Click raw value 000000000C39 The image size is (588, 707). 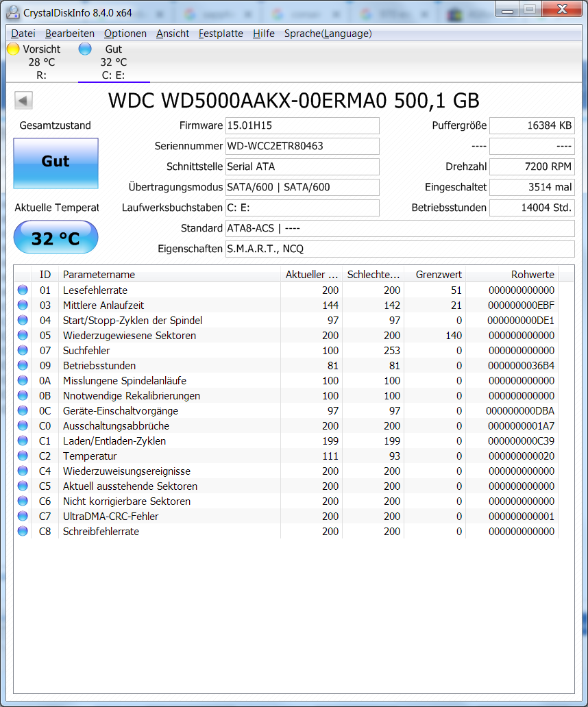pyautogui.click(x=521, y=441)
